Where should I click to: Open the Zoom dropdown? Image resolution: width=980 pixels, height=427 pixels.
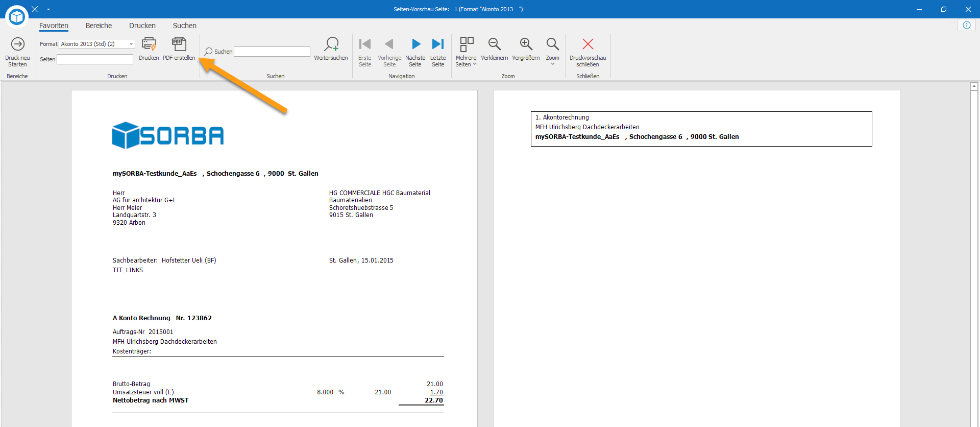552,51
